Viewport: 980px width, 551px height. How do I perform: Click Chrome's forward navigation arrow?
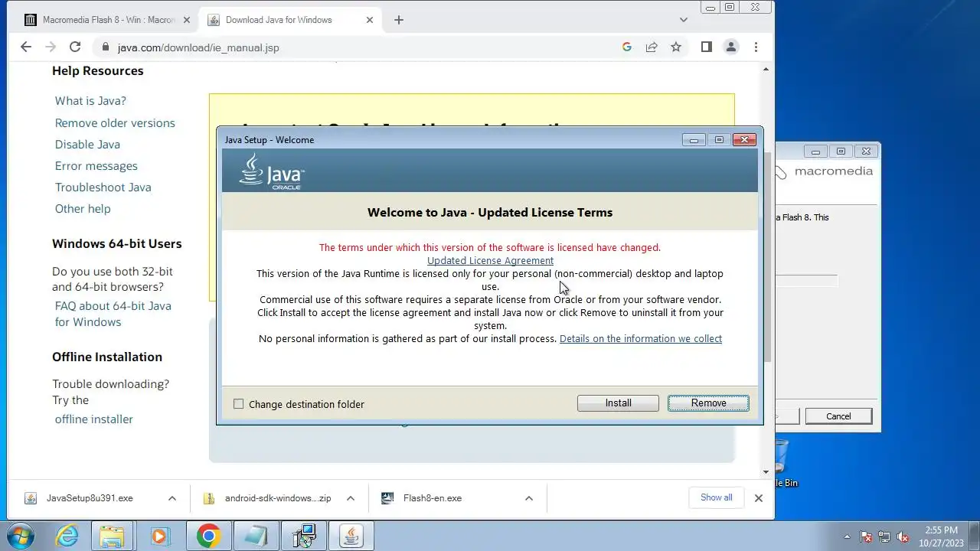click(x=51, y=47)
